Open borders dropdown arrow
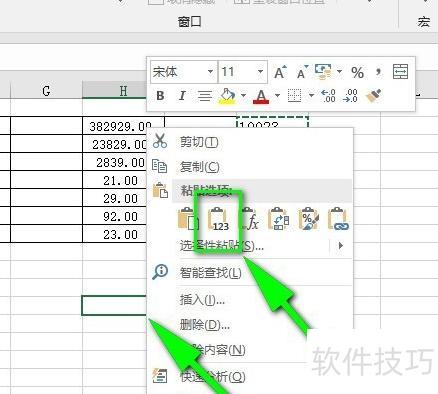 point(311,96)
